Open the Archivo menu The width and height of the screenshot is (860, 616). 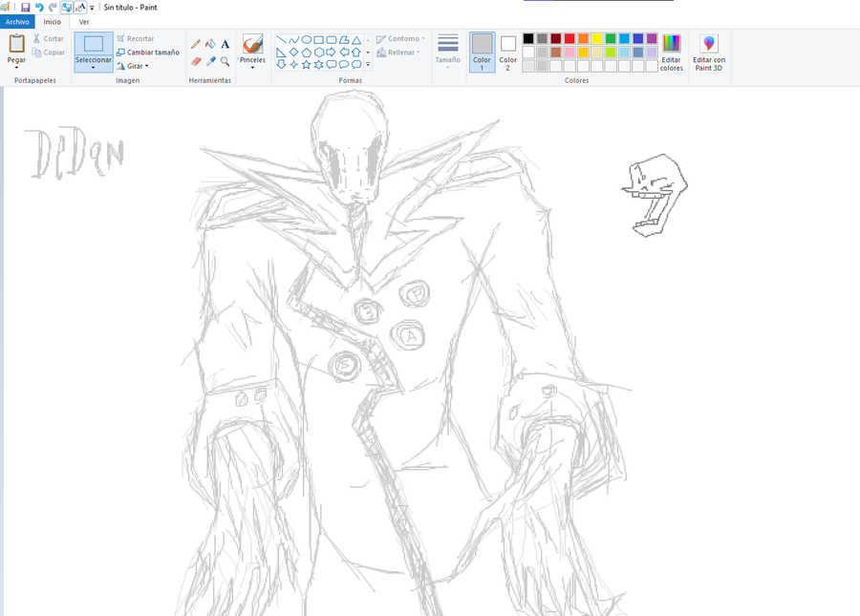(17, 22)
